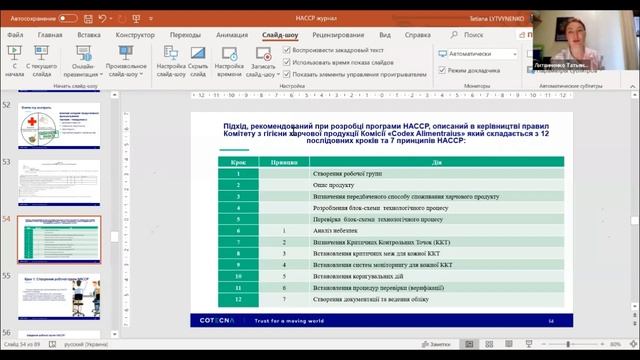Click table cell 'Створення робочої групи'
Image resolution: width=640 pixels, height=360 pixels.
point(437,173)
